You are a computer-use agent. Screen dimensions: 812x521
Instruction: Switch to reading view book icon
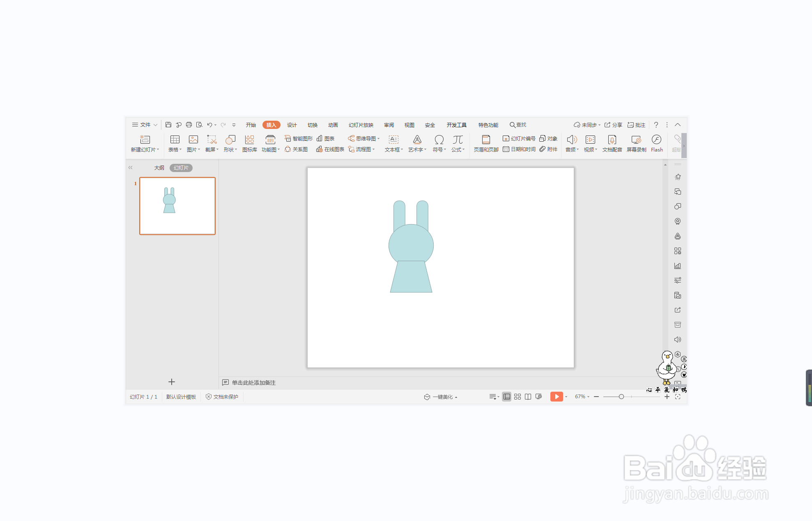528,397
